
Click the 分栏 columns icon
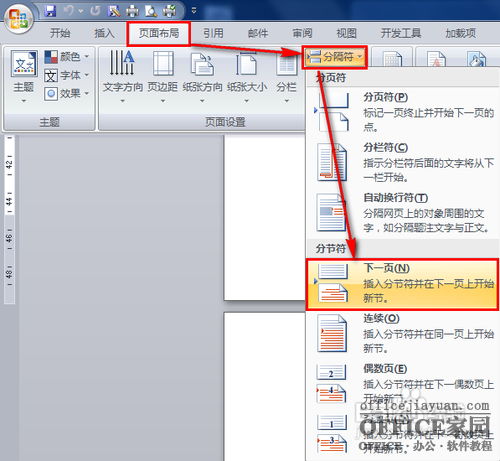click(x=286, y=65)
